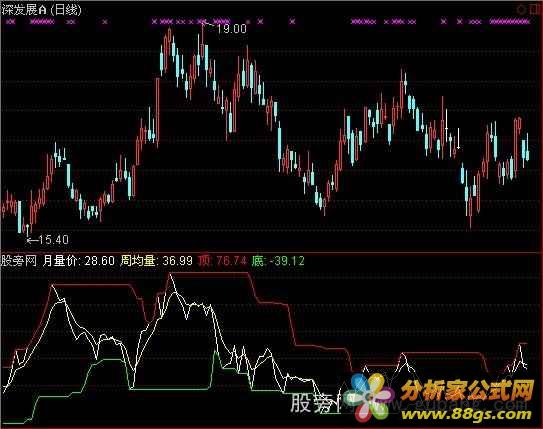Select the 月量价 28.60 indicator value
The width and height of the screenshot is (543, 429).
[x=79, y=260]
